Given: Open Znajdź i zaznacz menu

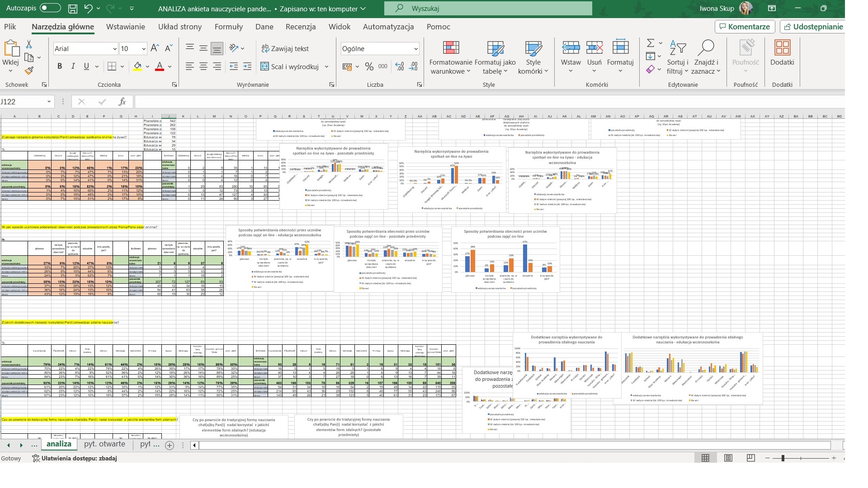Looking at the screenshot, I should 706,58.
